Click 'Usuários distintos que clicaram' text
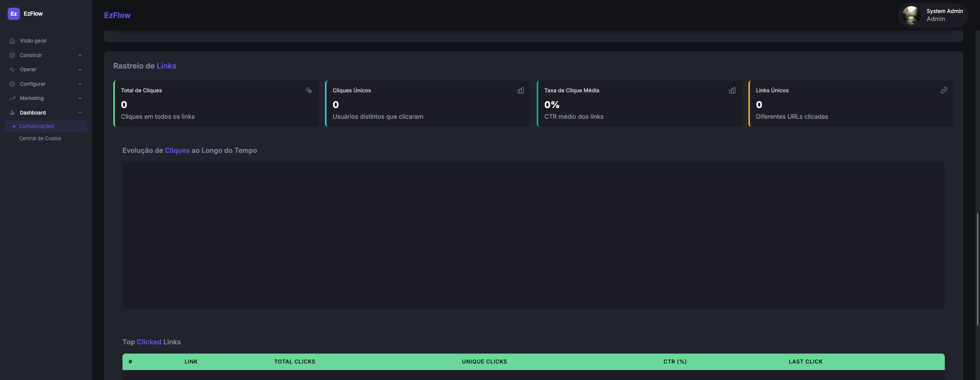980x380 pixels. tap(378, 116)
